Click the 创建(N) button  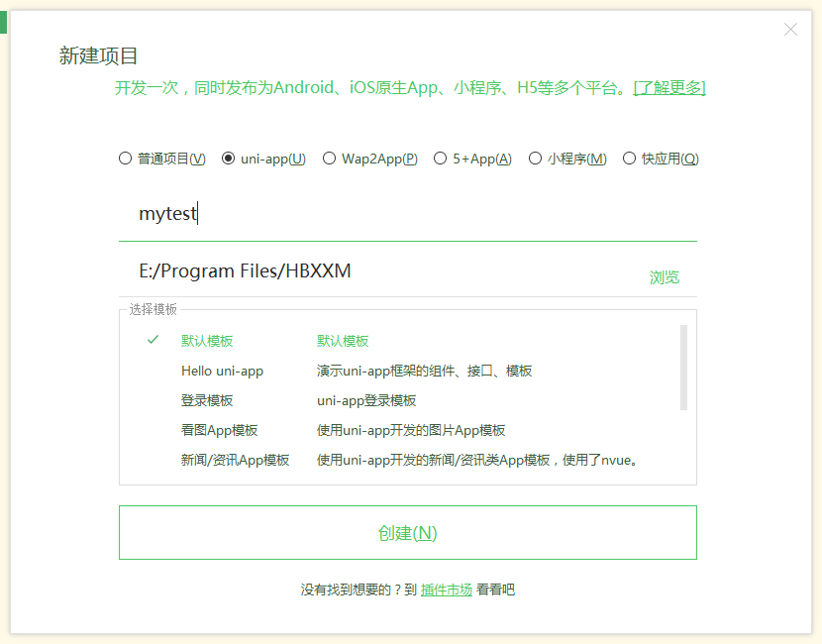coord(407,533)
